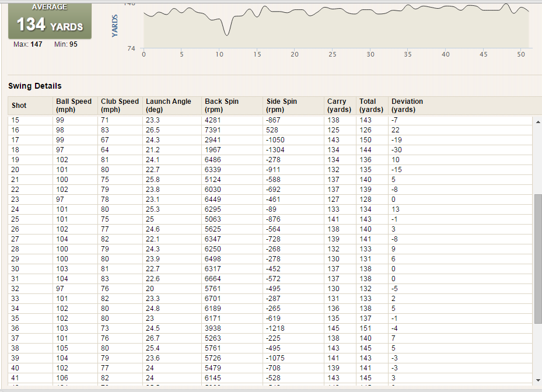Click side spin value -911 for shot 20
542x392 pixels.
[x=273, y=170]
